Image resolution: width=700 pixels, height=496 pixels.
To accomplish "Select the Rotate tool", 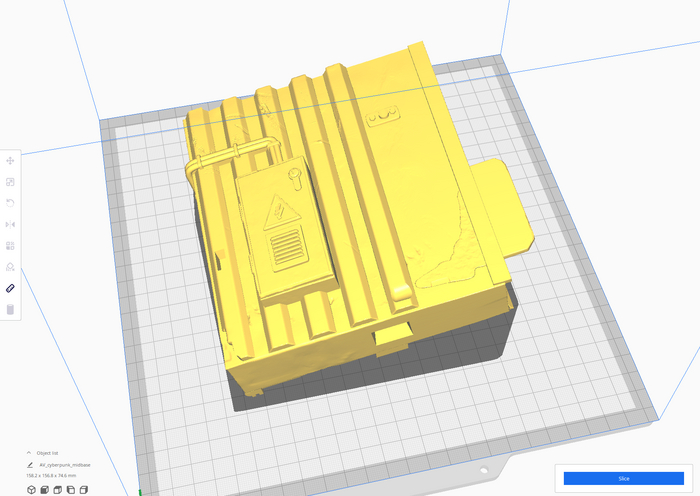I will [x=10, y=203].
